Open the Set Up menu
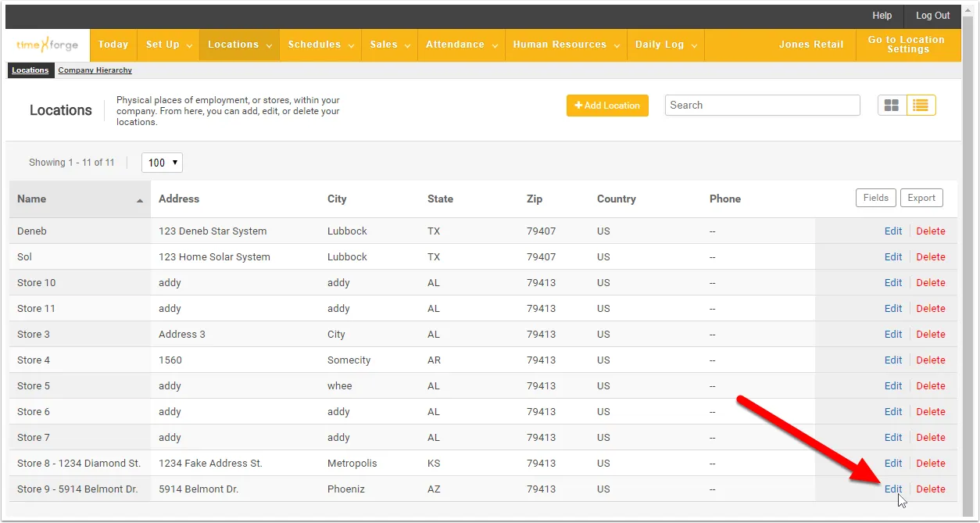This screenshot has height=523, width=980. [168, 45]
